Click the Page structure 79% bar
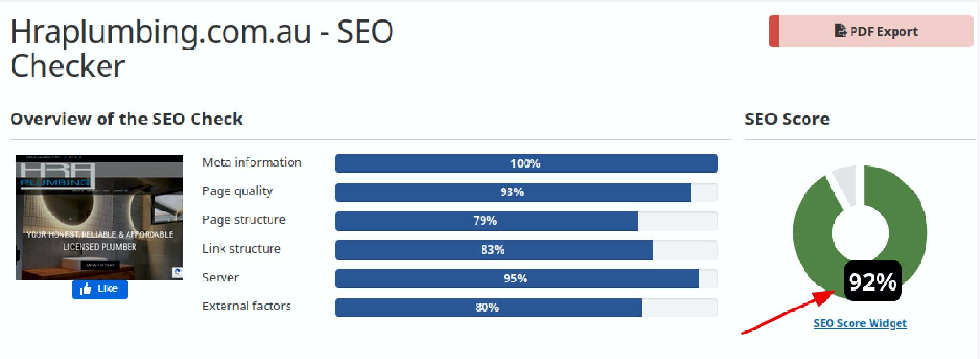The height and width of the screenshot is (359, 980). coord(526,221)
